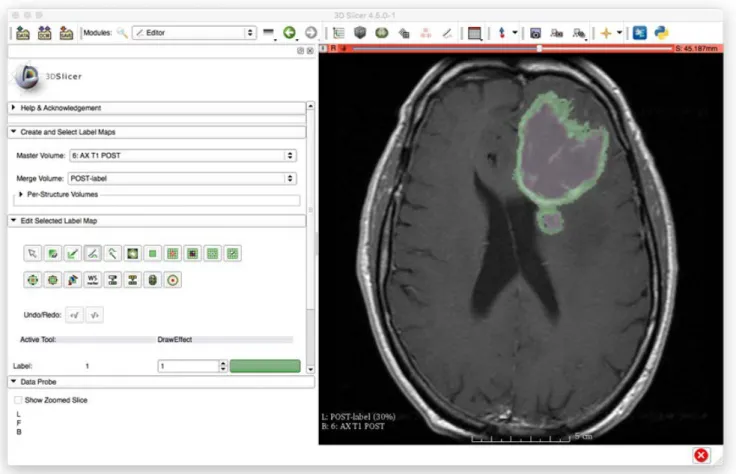Screen dimensions: 736x474
Task: Open the Editor module pencil shortcut
Action: pos(447,33)
